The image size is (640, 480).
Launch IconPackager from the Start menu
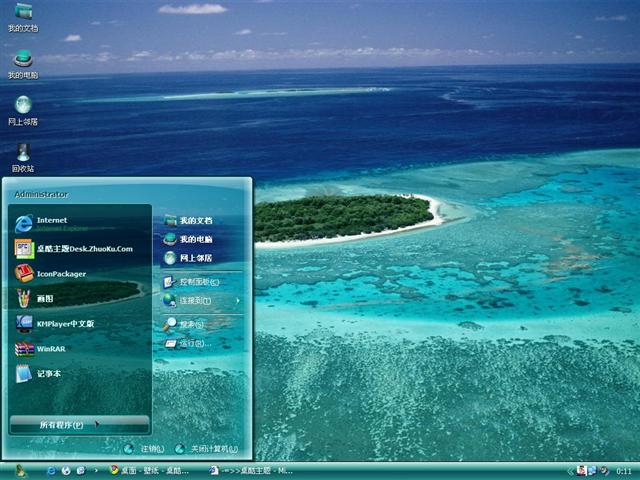60,273
